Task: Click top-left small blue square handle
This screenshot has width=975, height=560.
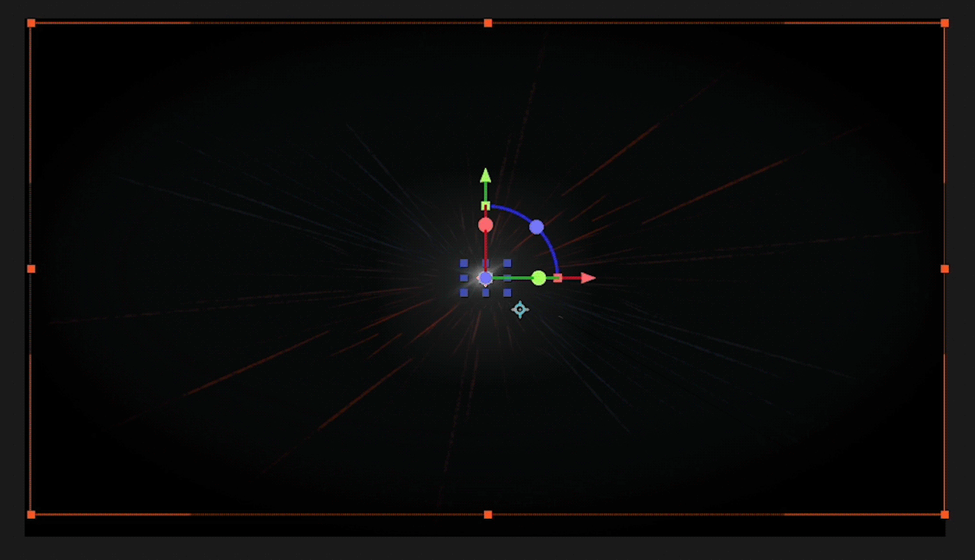Action: pos(464,263)
